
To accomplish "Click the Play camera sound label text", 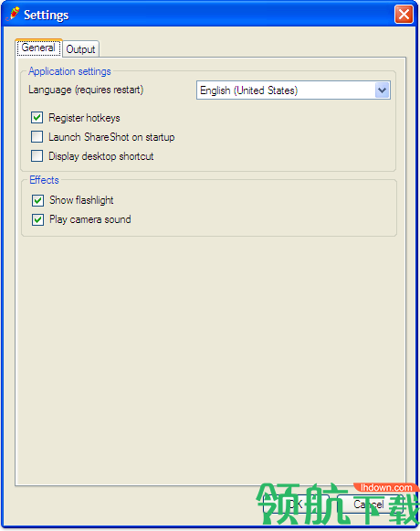I will point(90,219).
